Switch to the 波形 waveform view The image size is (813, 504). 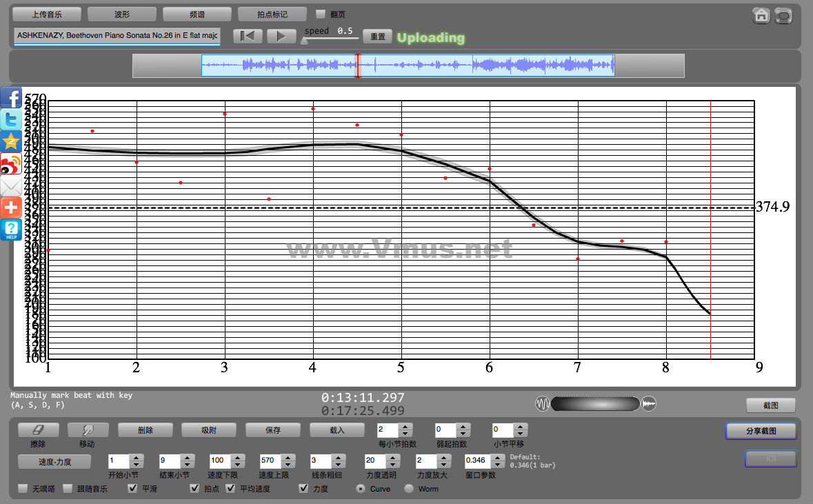pyautogui.click(x=122, y=14)
